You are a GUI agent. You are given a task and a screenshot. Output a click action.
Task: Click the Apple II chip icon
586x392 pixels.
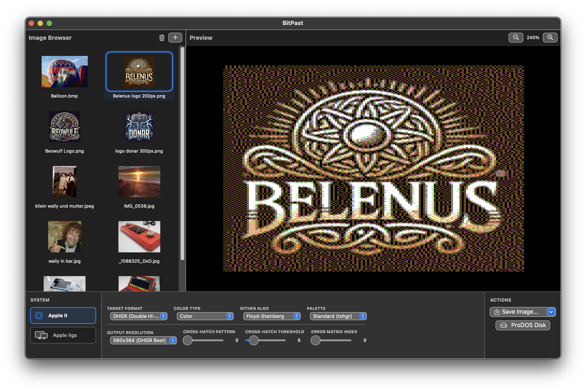coord(39,315)
